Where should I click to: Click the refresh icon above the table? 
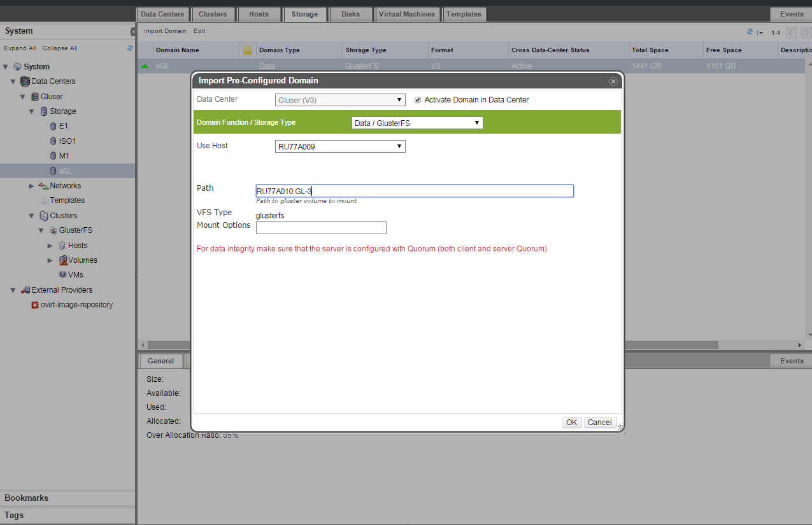750,32
